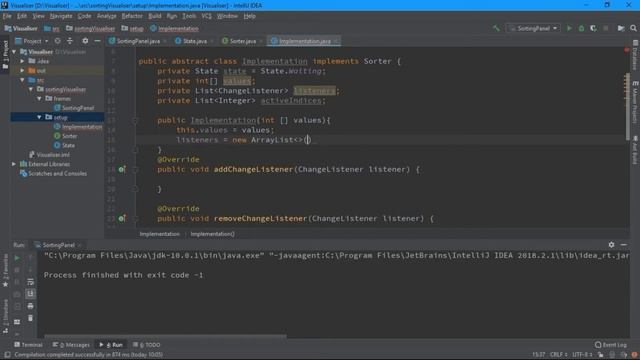Expand the out folder

pyautogui.click(x=23, y=71)
